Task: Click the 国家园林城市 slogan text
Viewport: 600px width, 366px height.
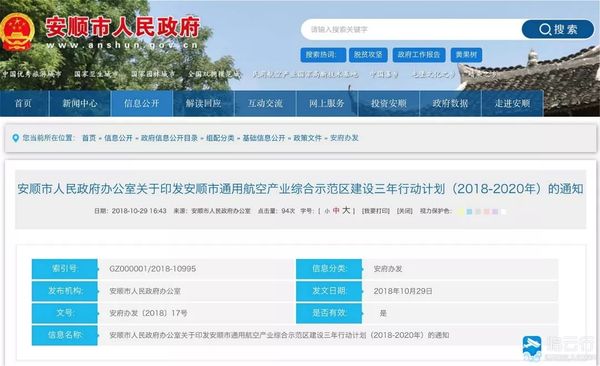Action: coord(153,74)
